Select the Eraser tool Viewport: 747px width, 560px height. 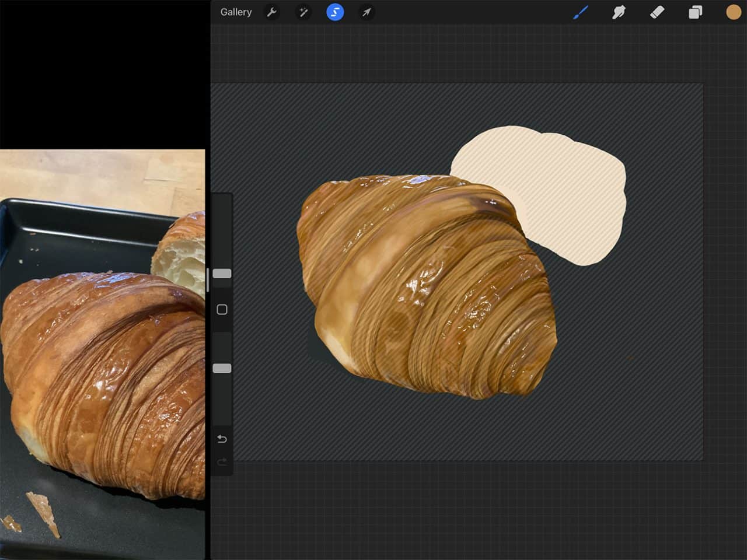pos(657,12)
